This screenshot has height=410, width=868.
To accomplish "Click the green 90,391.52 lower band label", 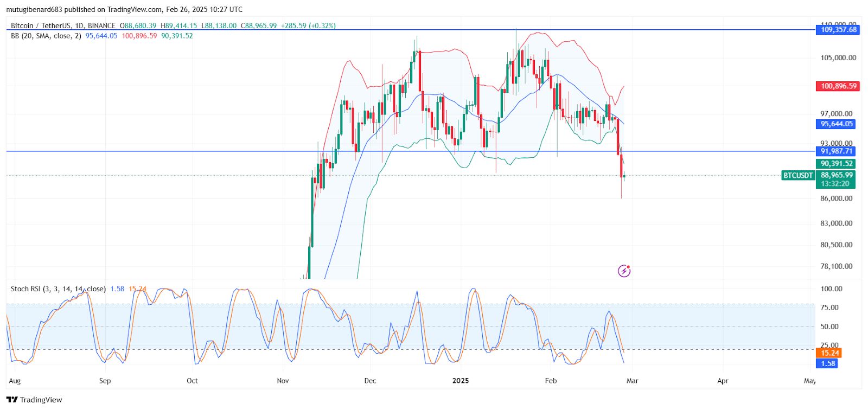I will pyautogui.click(x=836, y=164).
